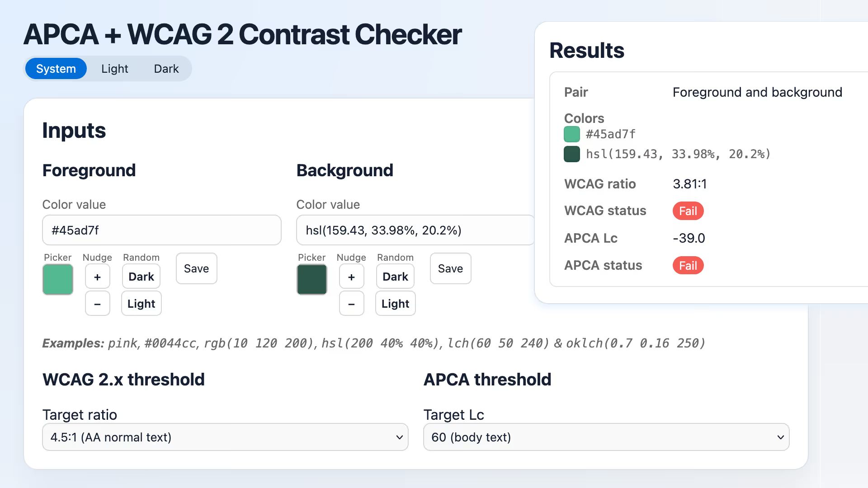Open the WCAG Target ratio dropdown
Viewport: 868px width, 488px height.
pos(225,437)
